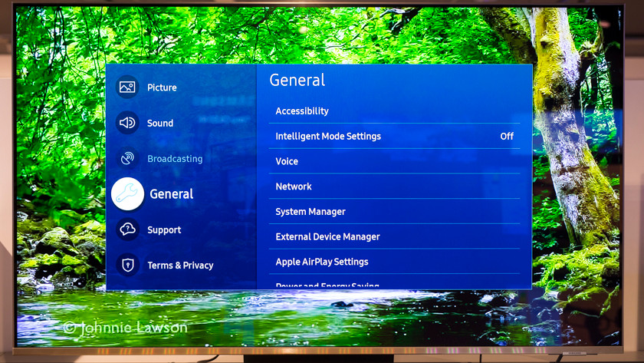Expand the System Manager settings
Image resolution: width=644 pixels, height=363 pixels.
pyautogui.click(x=310, y=212)
